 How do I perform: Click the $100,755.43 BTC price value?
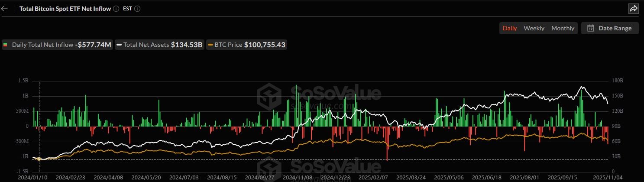265,45
